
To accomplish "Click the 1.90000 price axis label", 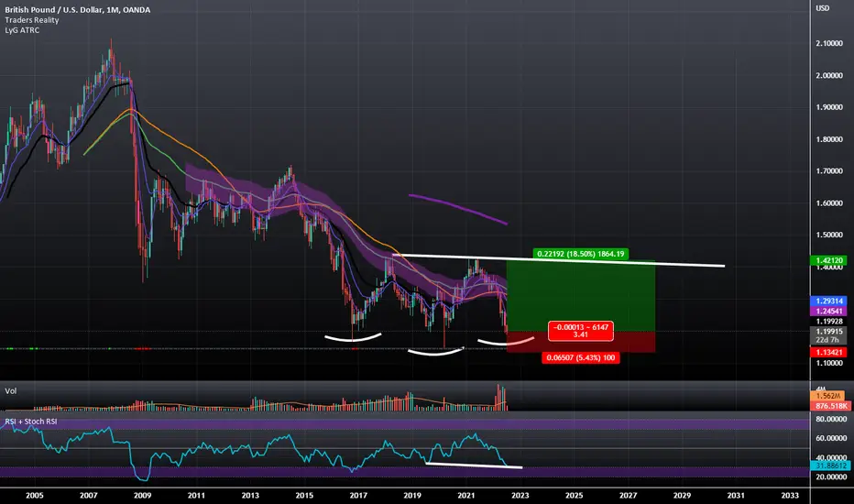I will (x=829, y=107).
